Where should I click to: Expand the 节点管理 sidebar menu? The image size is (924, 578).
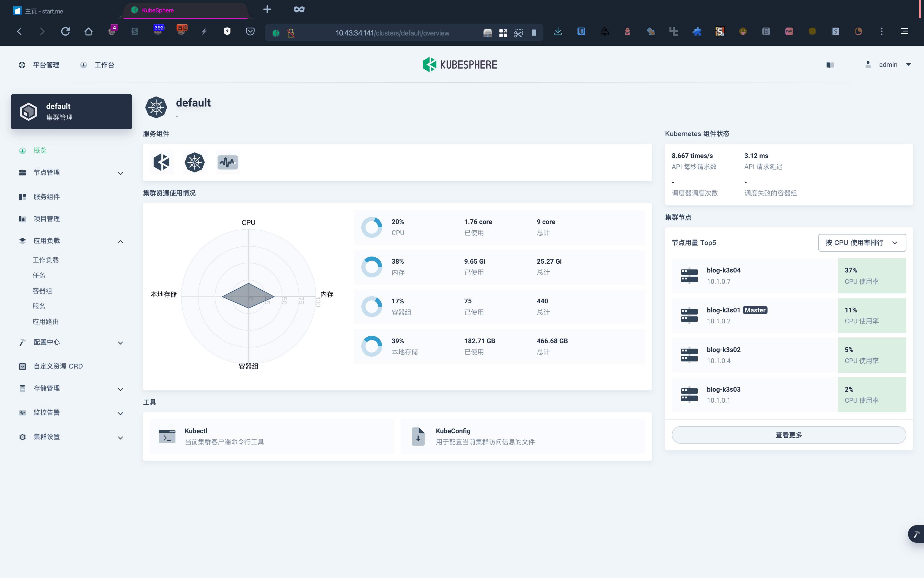[71, 173]
